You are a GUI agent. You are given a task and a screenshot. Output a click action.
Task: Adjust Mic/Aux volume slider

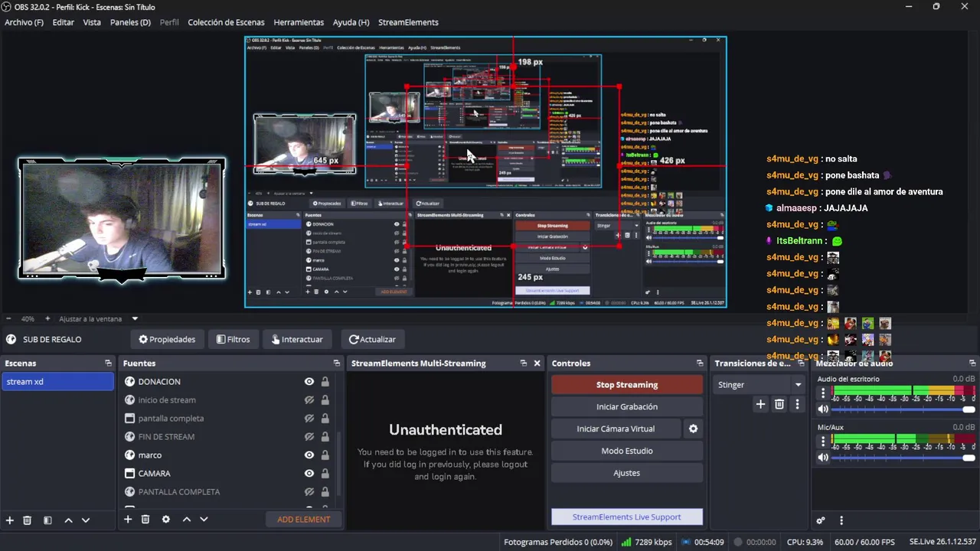903,458
